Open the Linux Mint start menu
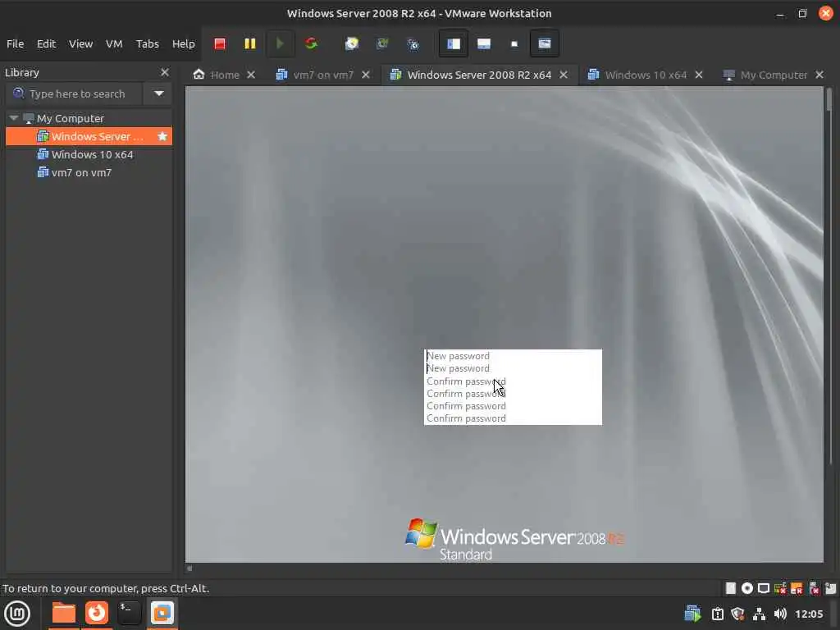This screenshot has height=630, width=840. point(17,614)
